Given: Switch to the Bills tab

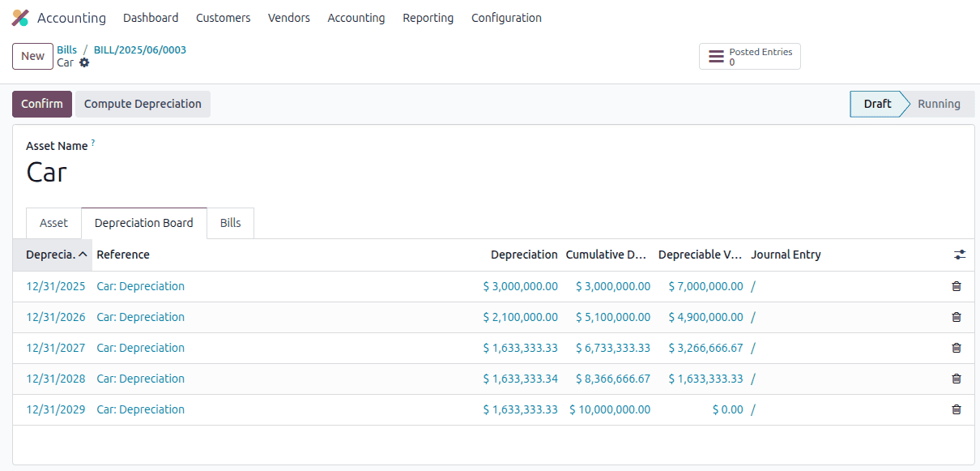Looking at the screenshot, I should (230, 222).
